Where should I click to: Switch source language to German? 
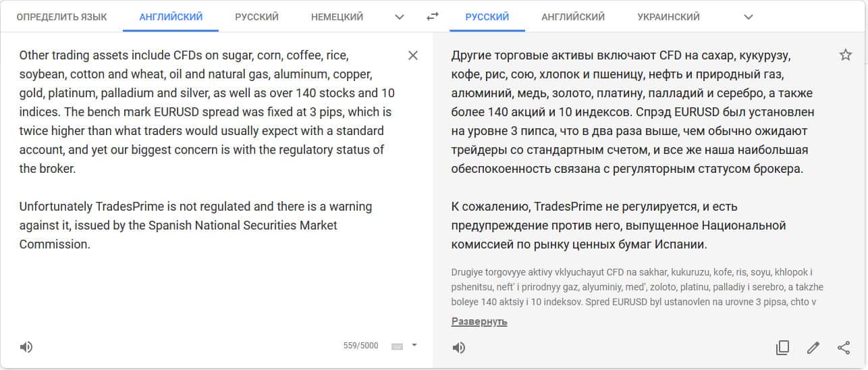click(337, 17)
